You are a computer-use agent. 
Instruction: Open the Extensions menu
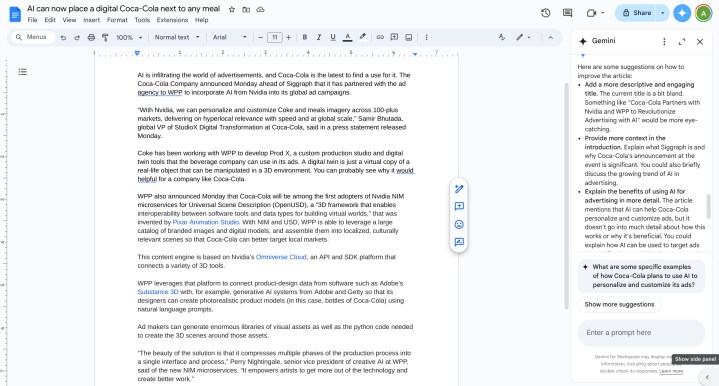click(x=172, y=20)
